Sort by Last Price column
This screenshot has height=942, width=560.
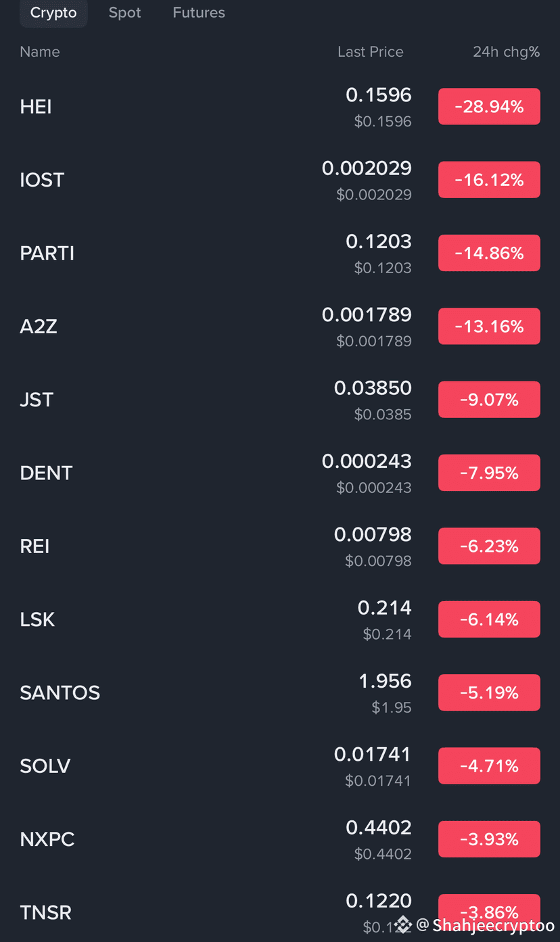tap(371, 52)
